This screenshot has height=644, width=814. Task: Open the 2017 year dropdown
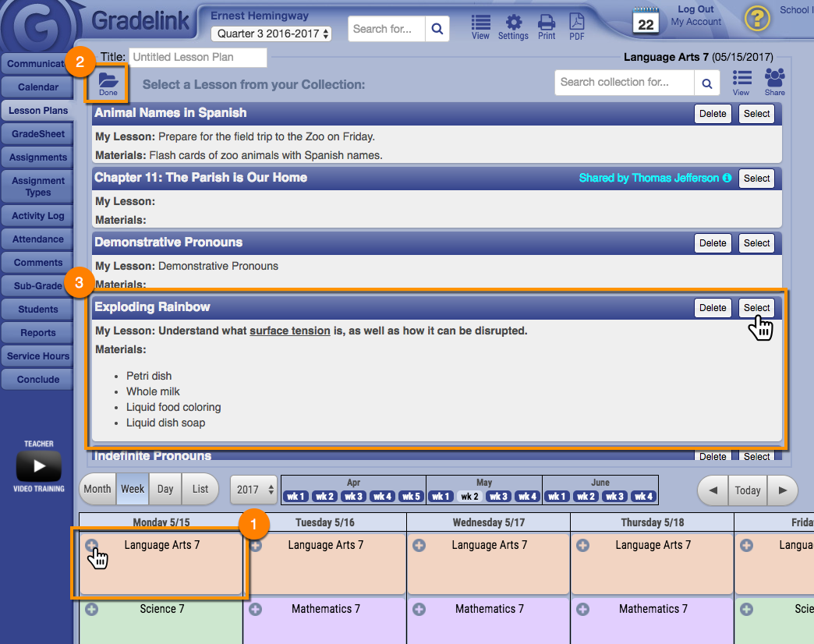pyautogui.click(x=253, y=490)
